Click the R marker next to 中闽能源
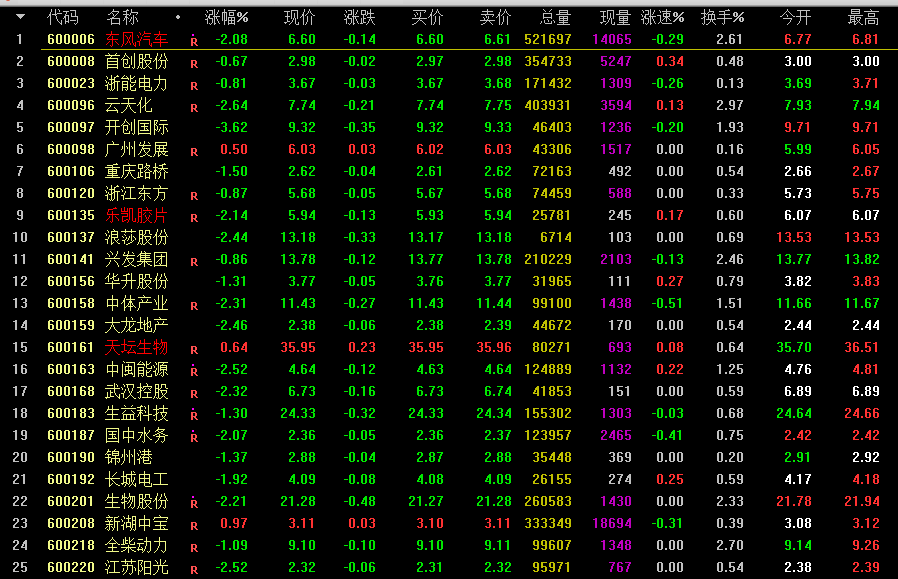This screenshot has width=898, height=579. (x=194, y=371)
